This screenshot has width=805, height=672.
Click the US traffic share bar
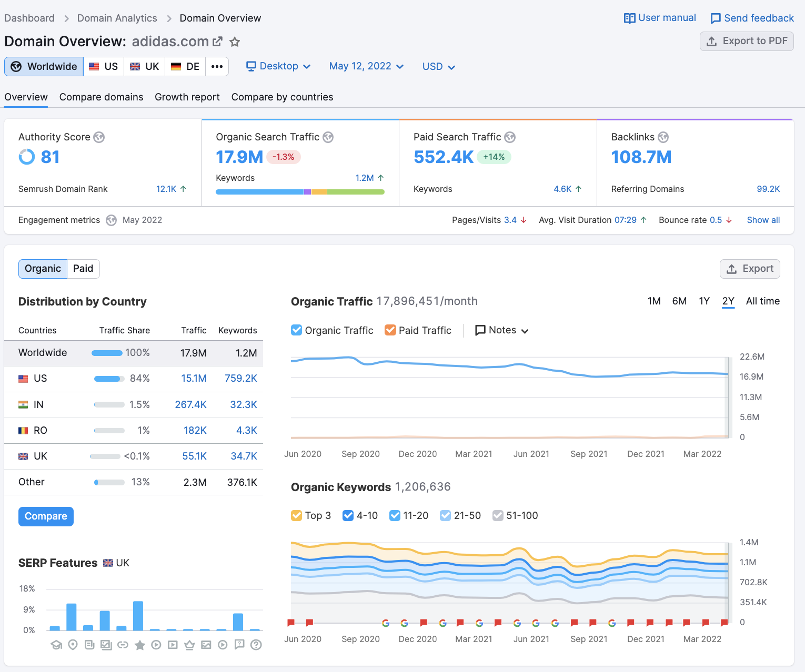pos(109,379)
